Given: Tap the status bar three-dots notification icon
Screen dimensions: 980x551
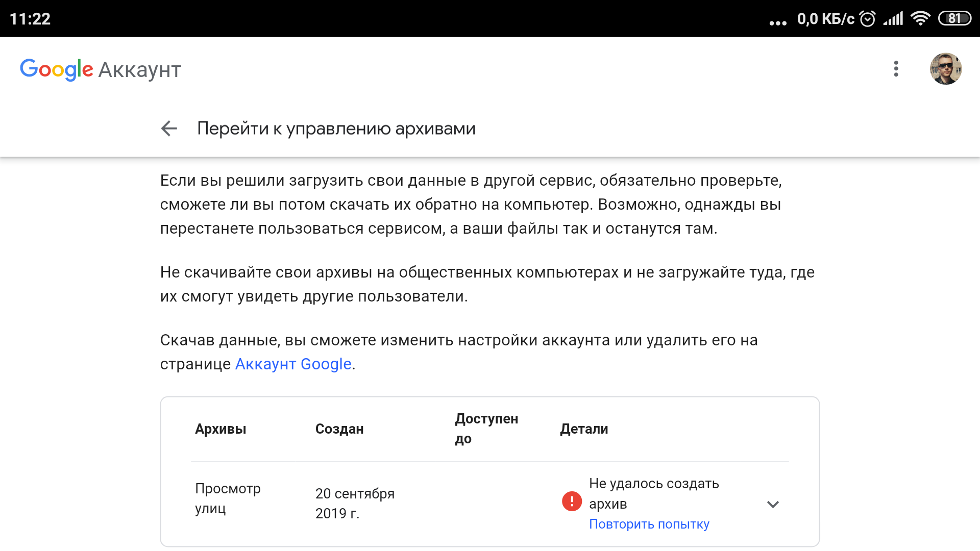Looking at the screenshot, I should tap(778, 22).
